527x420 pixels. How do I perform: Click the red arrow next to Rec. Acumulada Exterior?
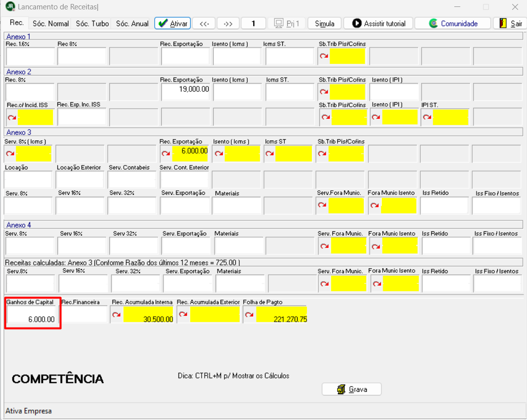[x=183, y=314]
